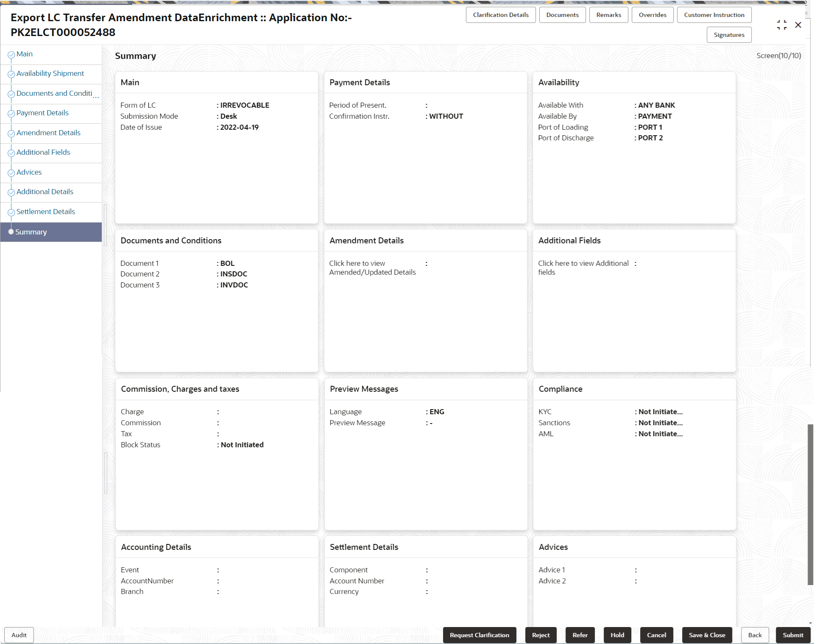Viewport: 814px width, 644px height.
Task: Click the collapse screen icon at top right
Action: (x=782, y=25)
